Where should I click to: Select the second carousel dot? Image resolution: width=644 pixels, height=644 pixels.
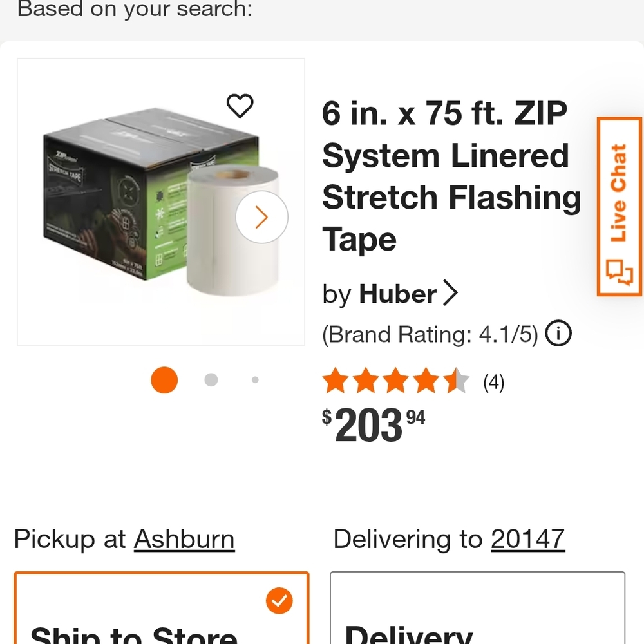pos(211,380)
